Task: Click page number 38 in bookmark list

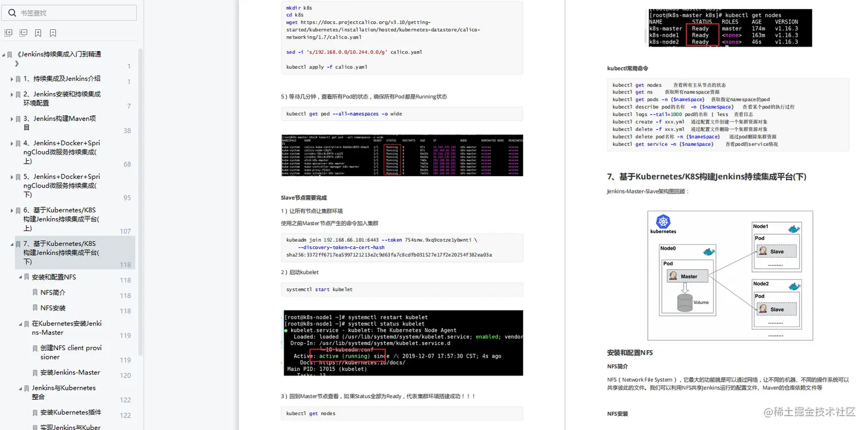Action: click(x=127, y=130)
